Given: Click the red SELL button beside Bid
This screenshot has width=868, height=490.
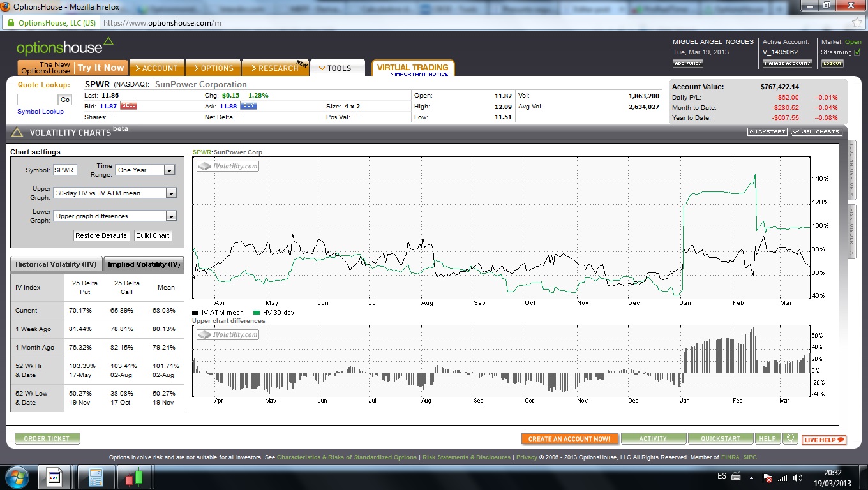Looking at the screenshot, I should 128,106.
